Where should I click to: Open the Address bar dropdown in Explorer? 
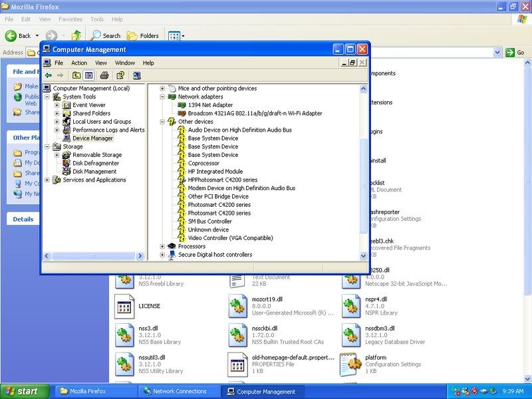click(x=497, y=53)
